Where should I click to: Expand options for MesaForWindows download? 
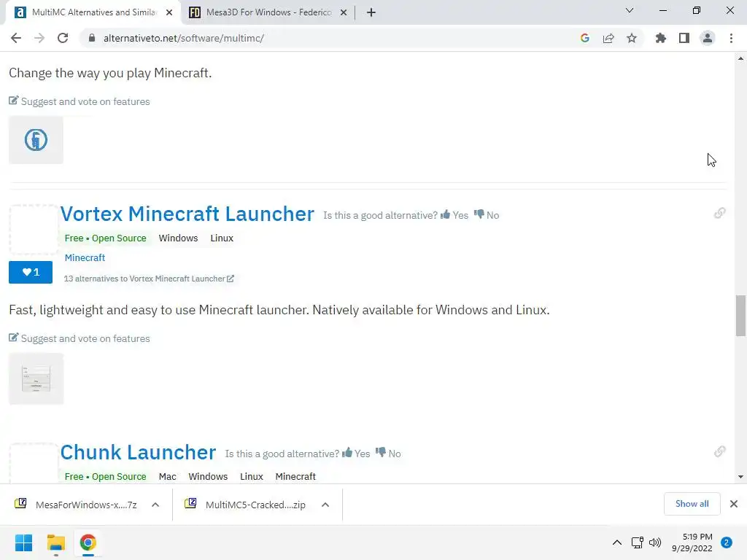tap(155, 505)
